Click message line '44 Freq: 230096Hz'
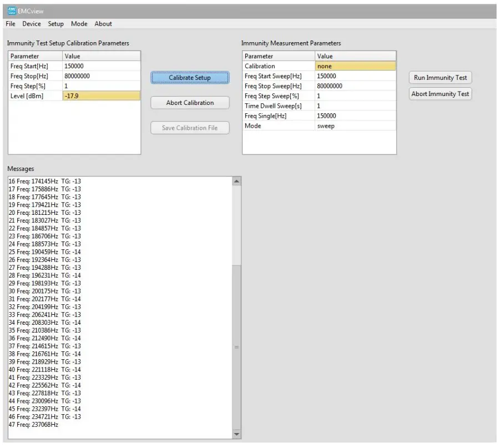501x448 pixels. [x=45, y=401]
